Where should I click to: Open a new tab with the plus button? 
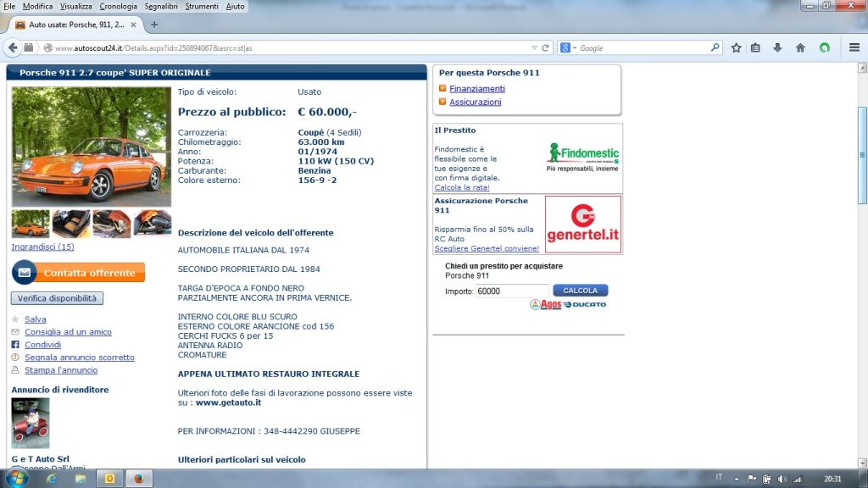point(154,25)
